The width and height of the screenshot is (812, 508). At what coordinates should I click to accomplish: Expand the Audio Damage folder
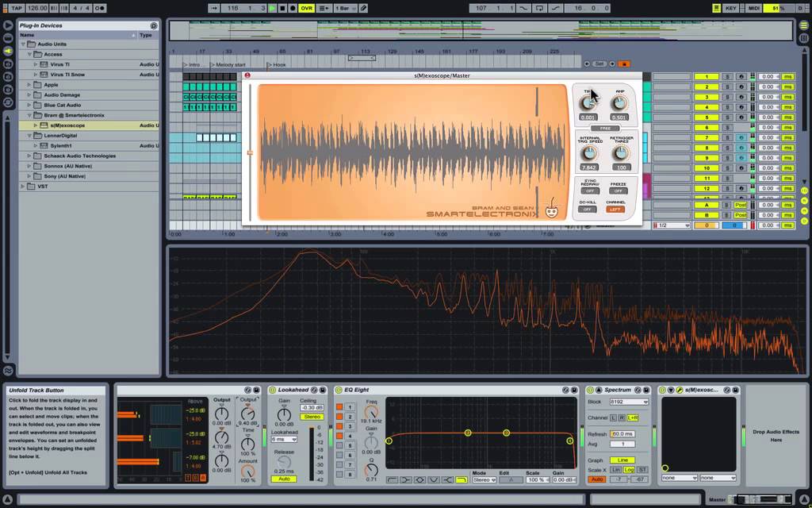click(29, 95)
